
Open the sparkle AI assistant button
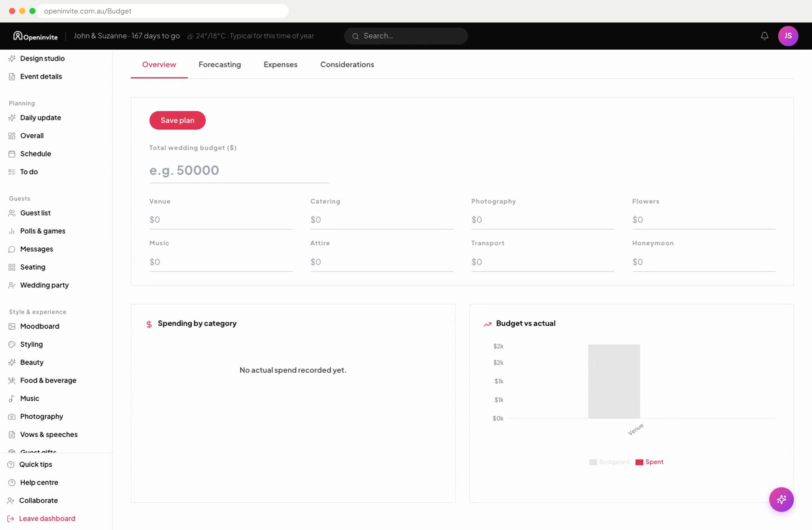(781, 499)
